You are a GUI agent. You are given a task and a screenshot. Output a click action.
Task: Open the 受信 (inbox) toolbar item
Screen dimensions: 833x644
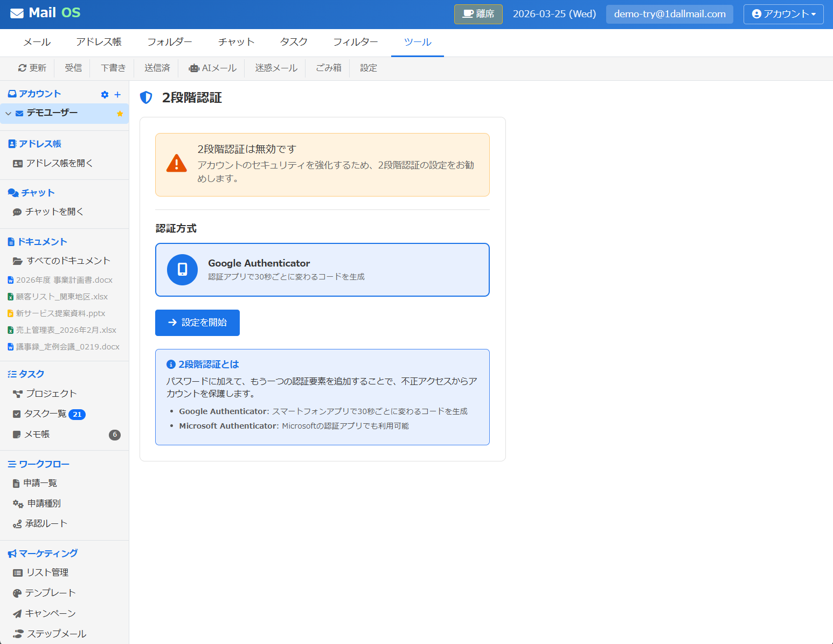[x=73, y=68]
